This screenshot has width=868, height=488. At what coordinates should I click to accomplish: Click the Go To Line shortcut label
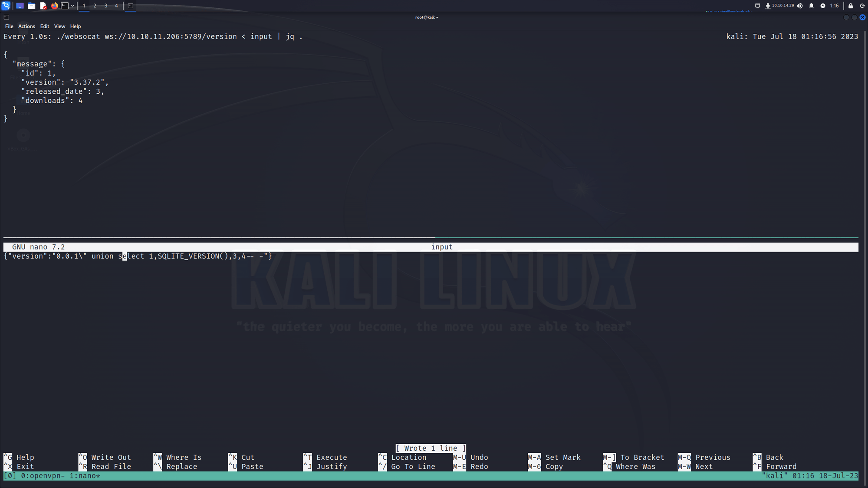(x=407, y=466)
